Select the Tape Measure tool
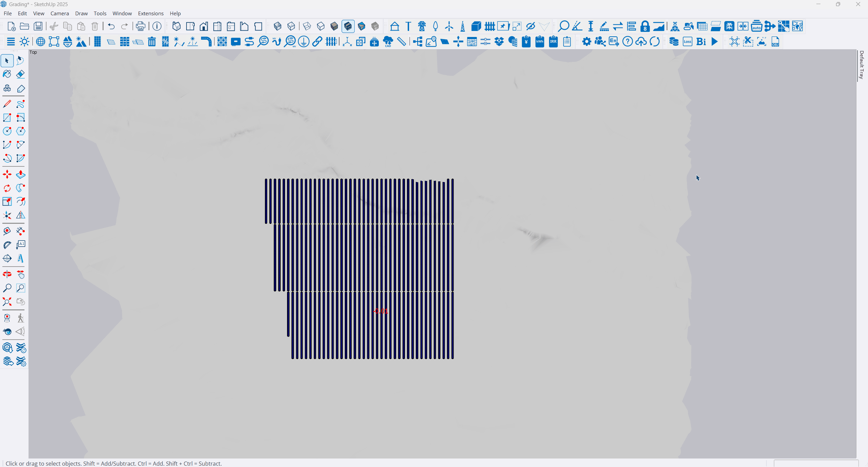 7,232
